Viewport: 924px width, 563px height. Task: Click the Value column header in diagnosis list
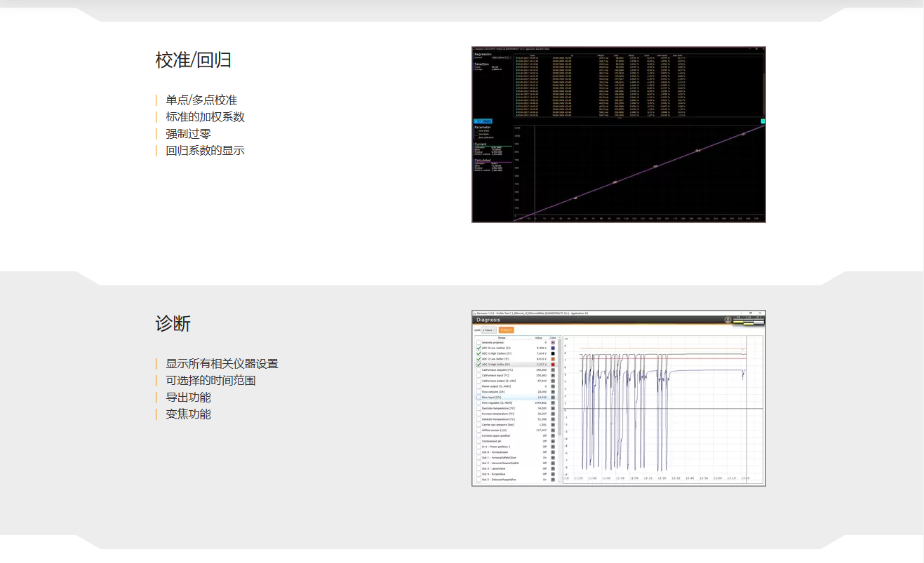coord(539,337)
